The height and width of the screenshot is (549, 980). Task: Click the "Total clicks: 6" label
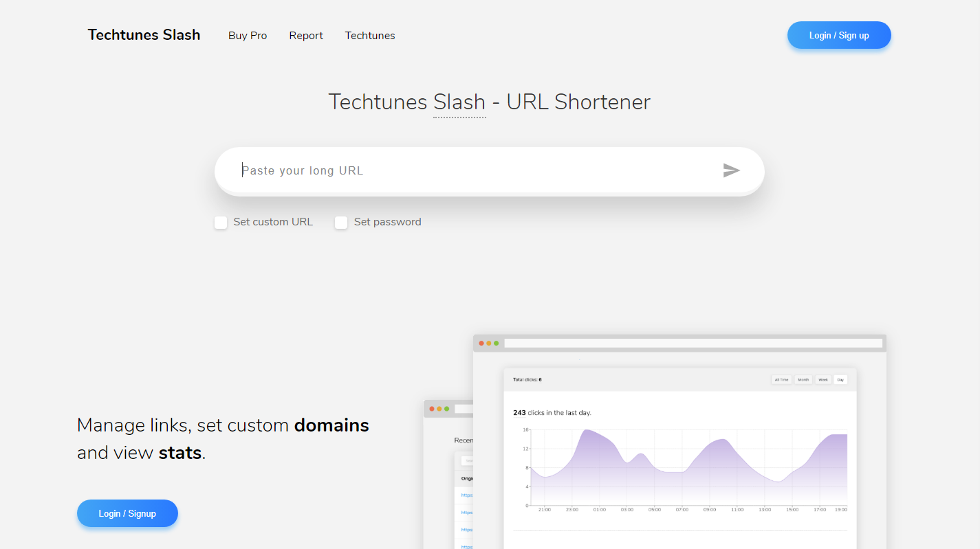point(527,379)
